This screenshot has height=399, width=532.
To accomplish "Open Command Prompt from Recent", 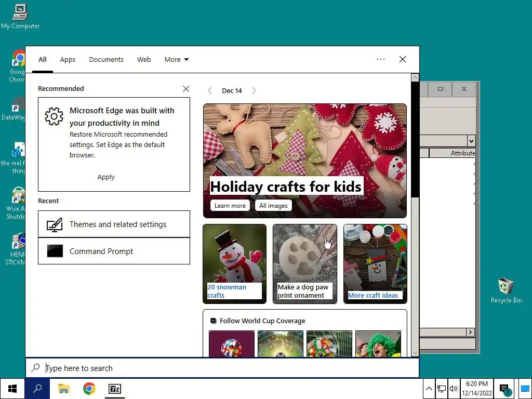I will coord(114,251).
